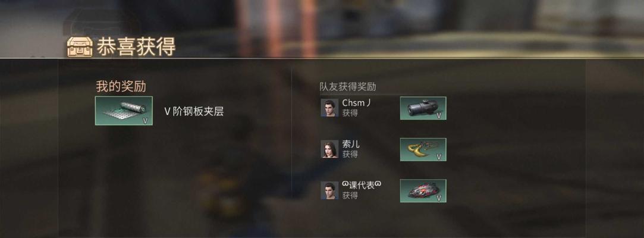Click the Chsm丿 player name

(x=357, y=103)
